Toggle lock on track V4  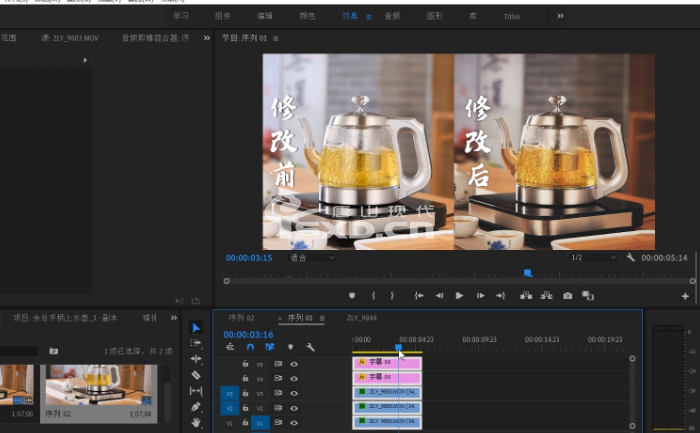click(245, 378)
